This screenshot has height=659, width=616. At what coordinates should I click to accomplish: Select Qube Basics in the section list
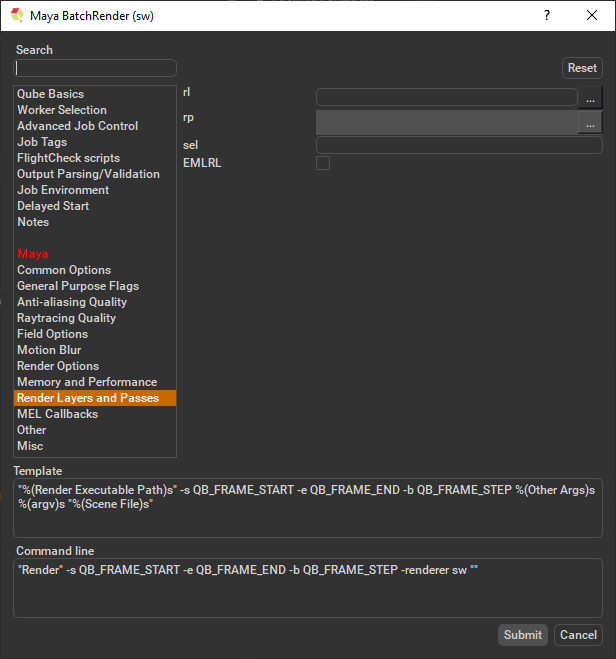coord(50,94)
